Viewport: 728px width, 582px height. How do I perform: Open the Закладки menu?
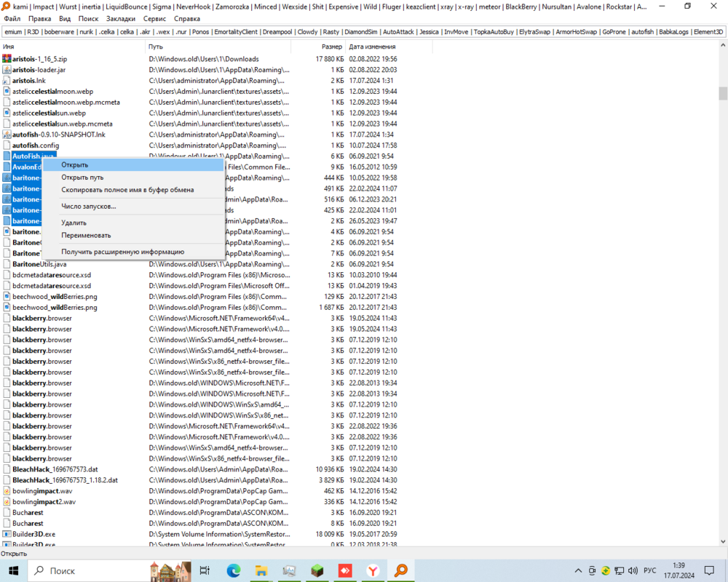pos(121,19)
